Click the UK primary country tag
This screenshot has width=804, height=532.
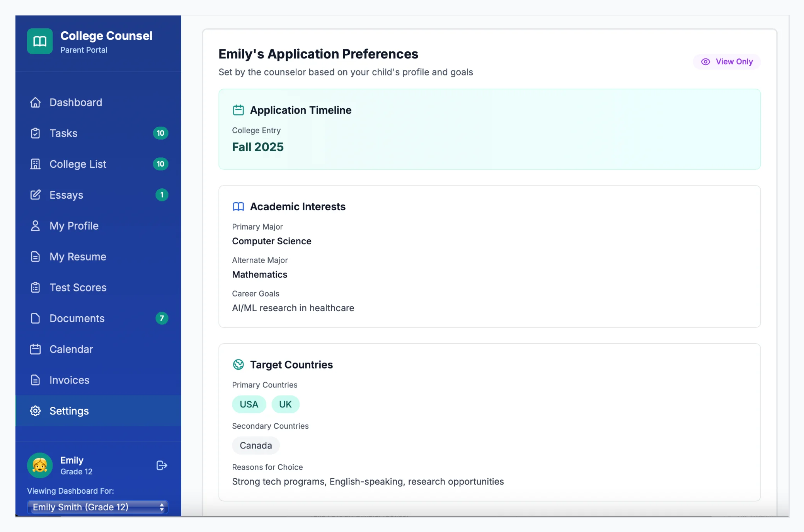(x=285, y=404)
